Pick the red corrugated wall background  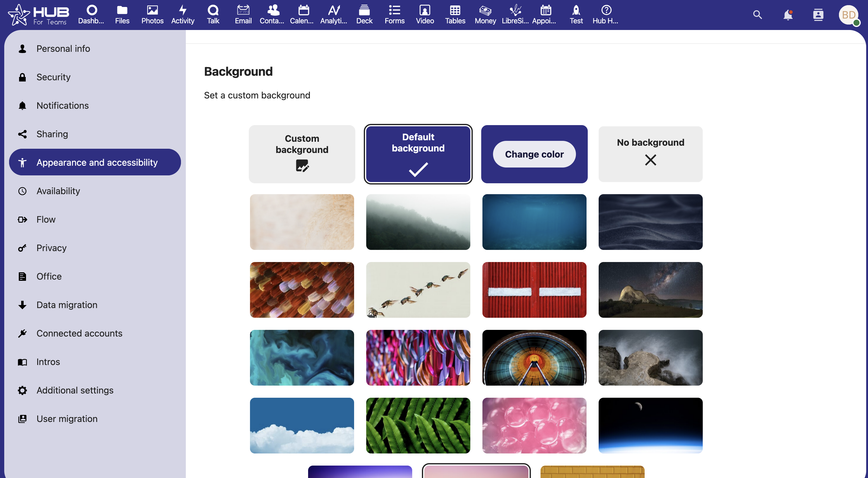coord(534,290)
